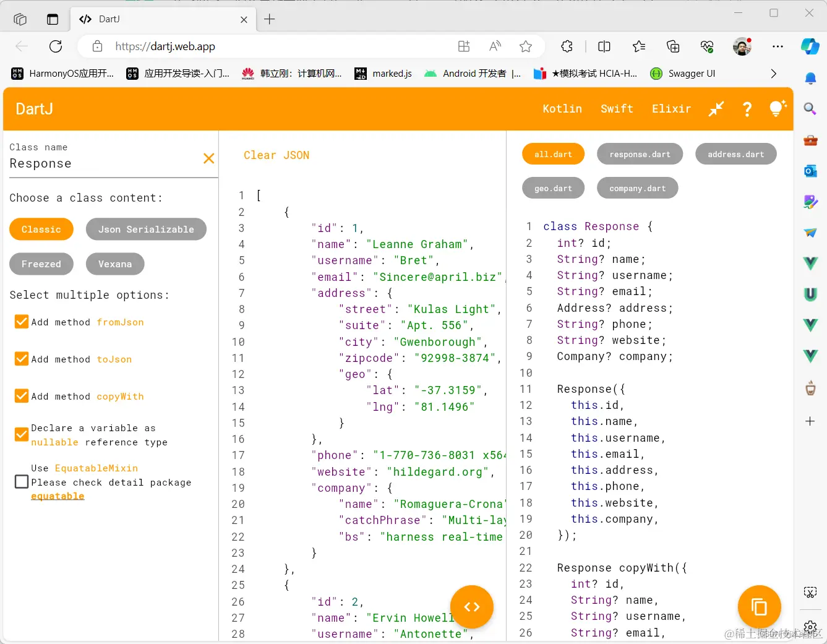Click the browser essentials heart icon
Screen dimensions: 827x644
pyautogui.click(x=707, y=46)
